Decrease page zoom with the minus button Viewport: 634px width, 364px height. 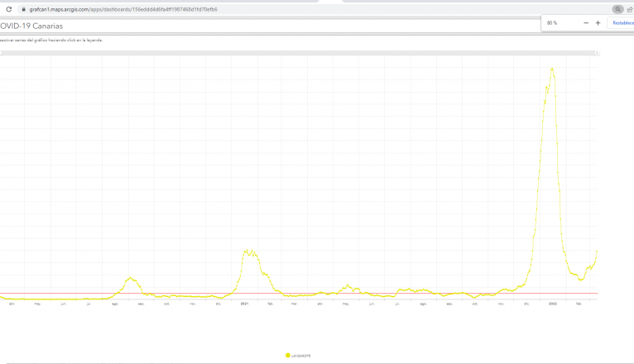pyautogui.click(x=586, y=23)
